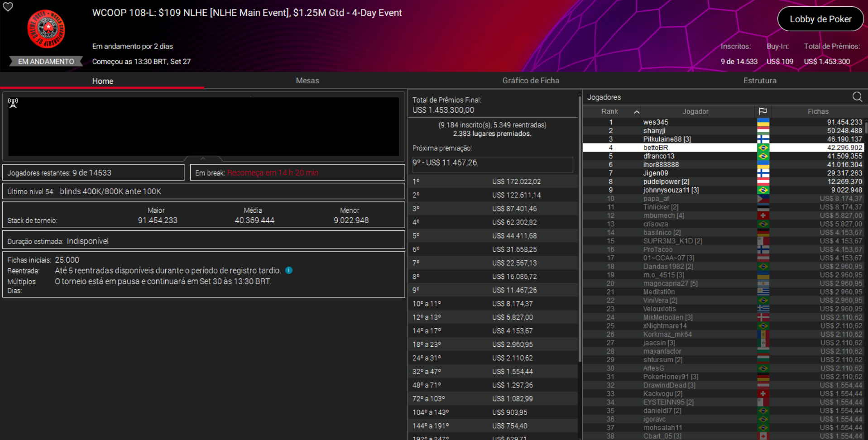Screen dimensions: 868x440
Task: Select eliminated player Velouxiotis row
Action: pos(724,309)
